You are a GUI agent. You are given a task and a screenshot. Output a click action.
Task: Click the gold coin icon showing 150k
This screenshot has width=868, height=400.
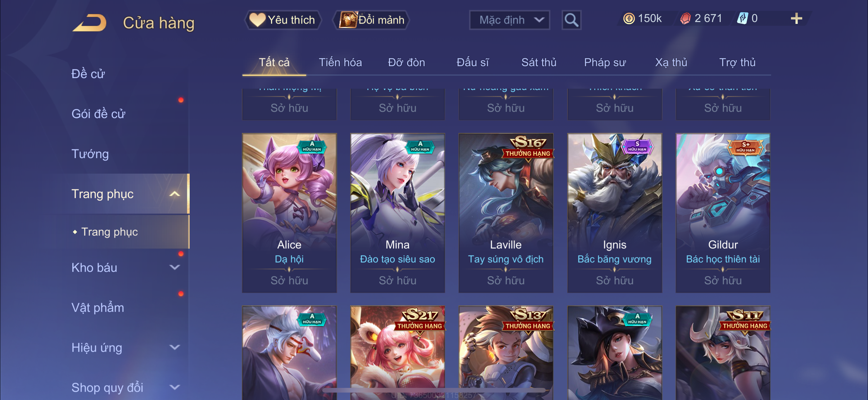[x=629, y=19]
